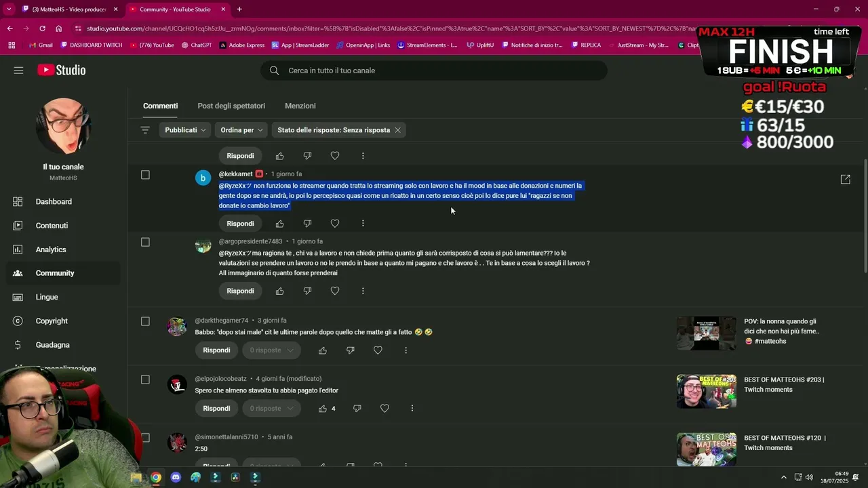Switch to the Commenti tab
The width and height of the screenshot is (868, 488).
(x=160, y=106)
